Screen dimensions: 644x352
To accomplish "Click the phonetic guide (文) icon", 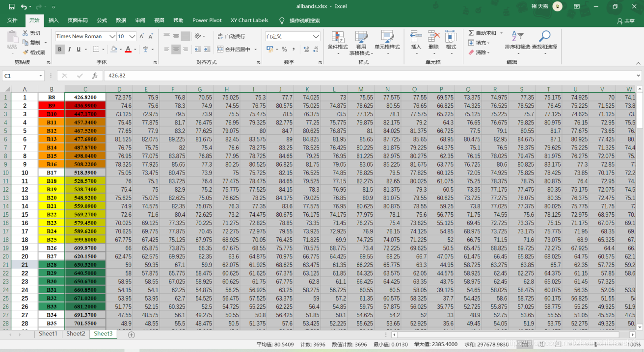I will pyautogui.click(x=145, y=49).
